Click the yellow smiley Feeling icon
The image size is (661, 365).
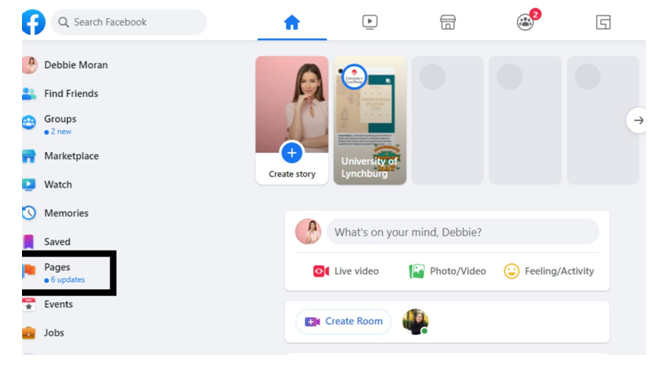pyautogui.click(x=511, y=271)
